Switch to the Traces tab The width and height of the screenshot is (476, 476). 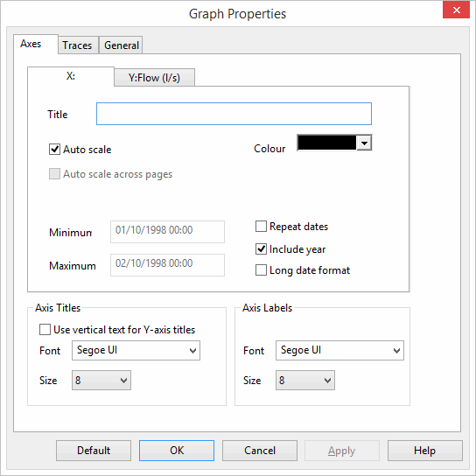[x=78, y=45]
